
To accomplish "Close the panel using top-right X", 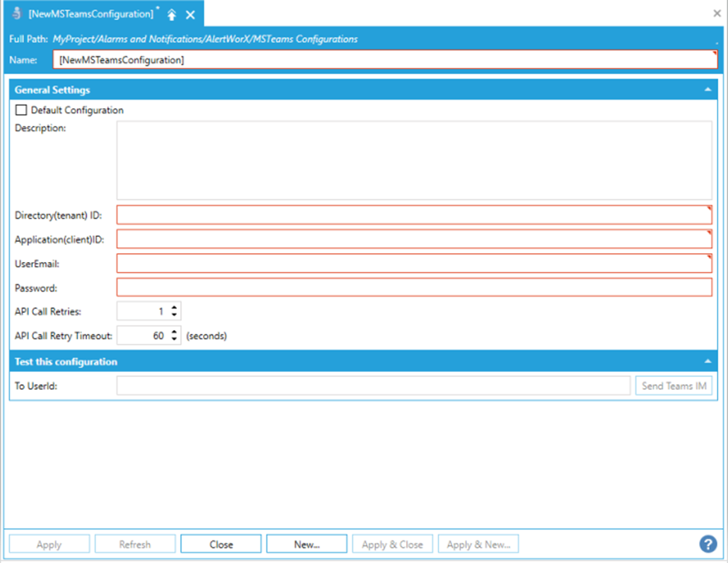I will (x=718, y=13).
